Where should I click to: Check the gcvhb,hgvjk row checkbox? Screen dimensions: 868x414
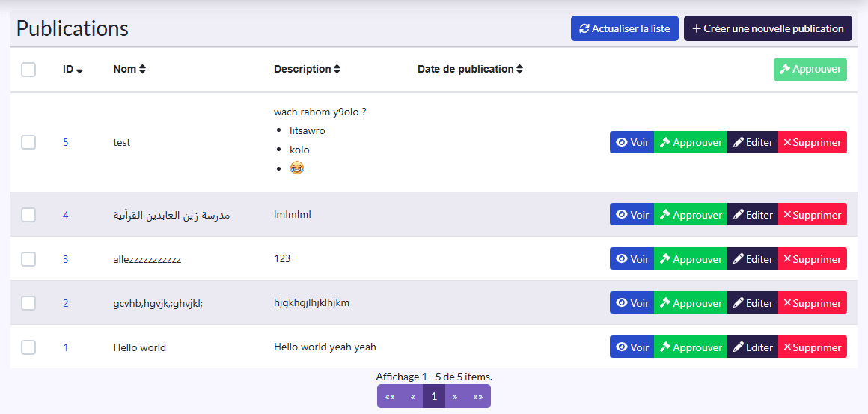[x=28, y=302]
